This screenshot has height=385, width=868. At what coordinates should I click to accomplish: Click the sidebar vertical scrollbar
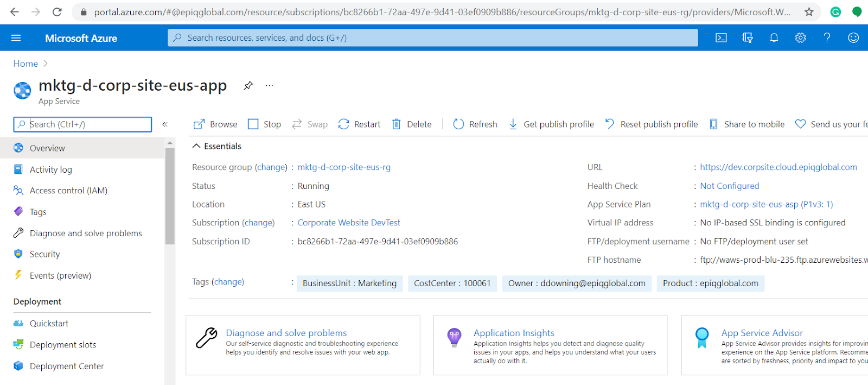[170, 195]
